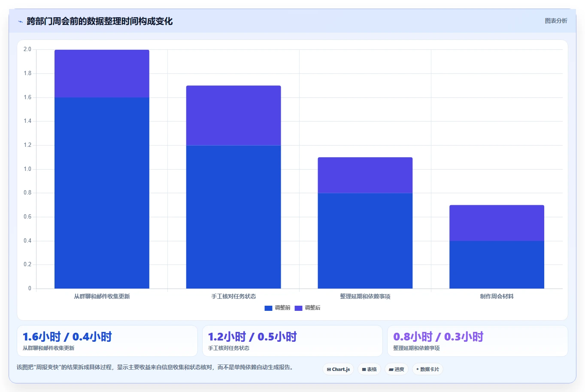Screen dimensions: 585x392
Task: Click the chart icon beside the panel title
Action: coord(20,21)
